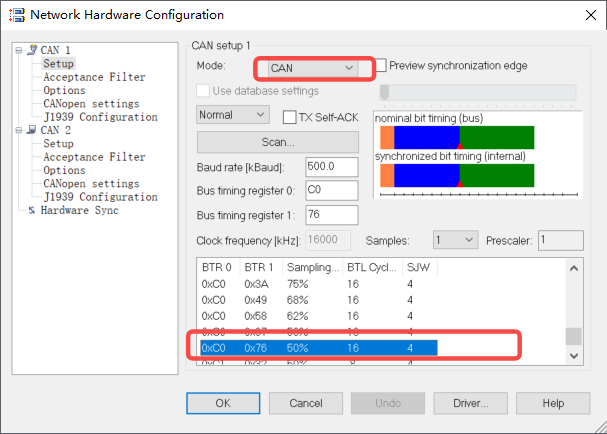Image resolution: width=607 pixels, height=434 pixels.
Task: Click the timing list scrollbar thumb
Action: point(574,336)
